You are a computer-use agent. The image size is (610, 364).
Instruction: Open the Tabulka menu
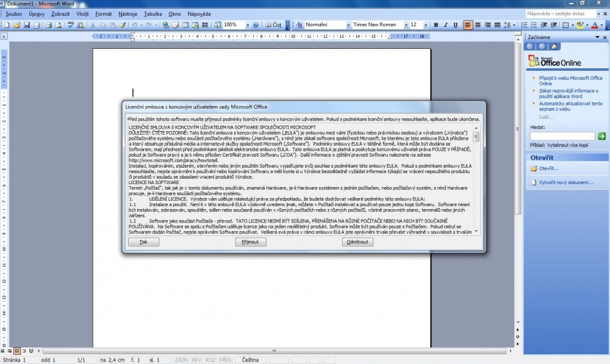(x=152, y=13)
